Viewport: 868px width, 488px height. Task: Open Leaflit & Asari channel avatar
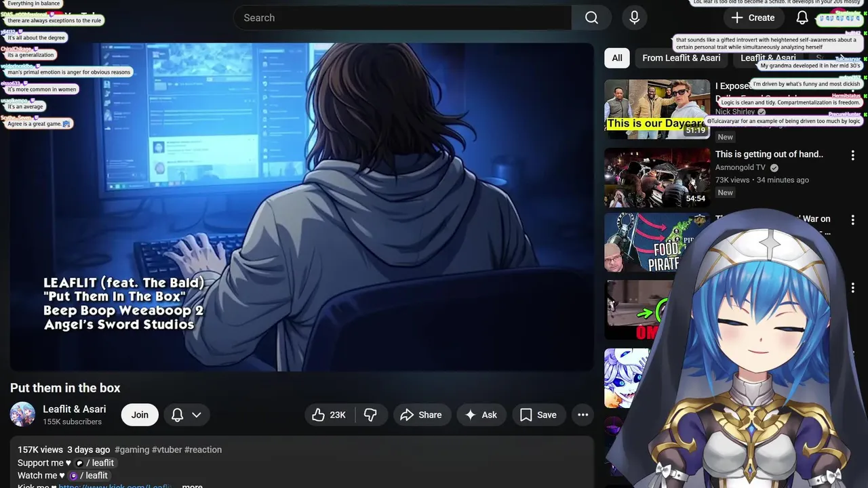[22, 414]
